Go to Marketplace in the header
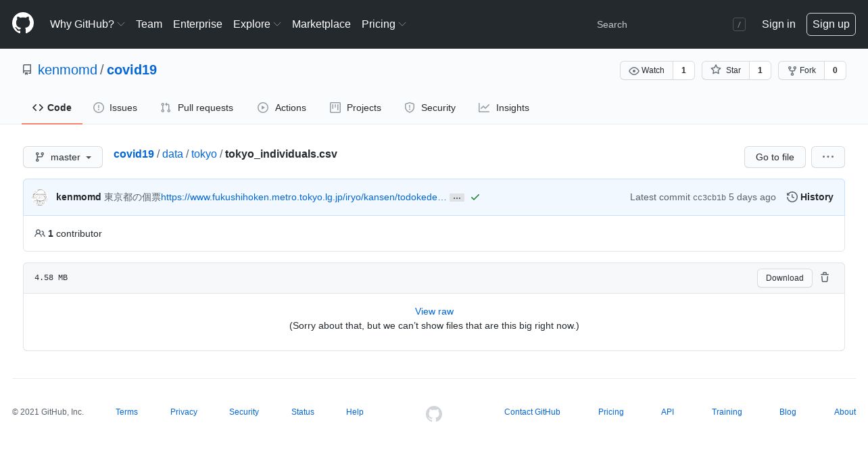The width and height of the screenshot is (868, 456). (x=321, y=24)
